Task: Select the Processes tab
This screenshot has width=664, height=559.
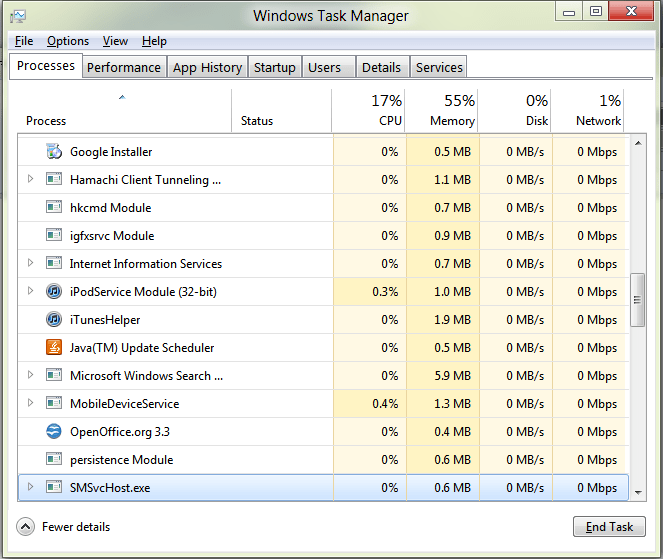Action: [46, 66]
